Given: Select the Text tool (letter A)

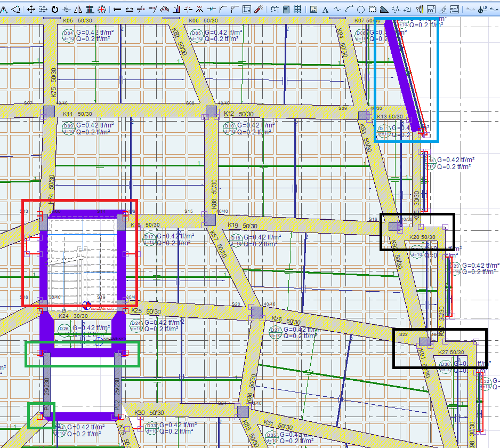Looking at the screenshot, I should pos(325,9).
